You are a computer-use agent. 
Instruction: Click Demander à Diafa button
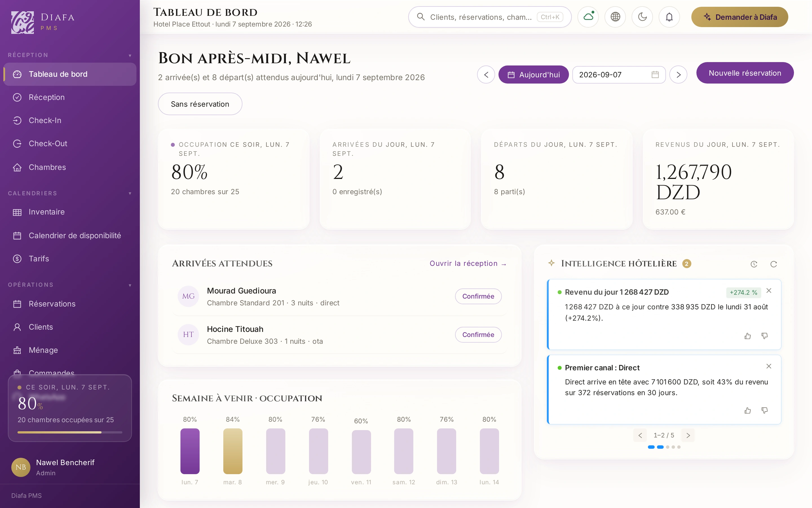(x=740, y=17)
